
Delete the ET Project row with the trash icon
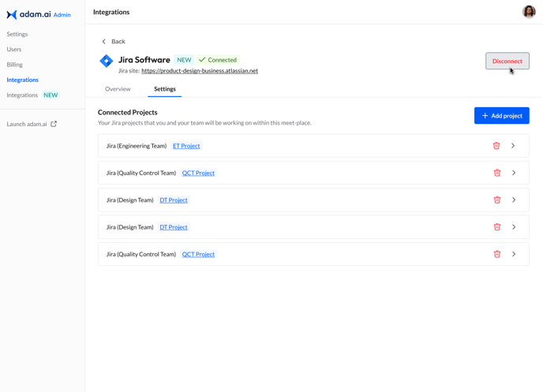(x=496, y=146)
